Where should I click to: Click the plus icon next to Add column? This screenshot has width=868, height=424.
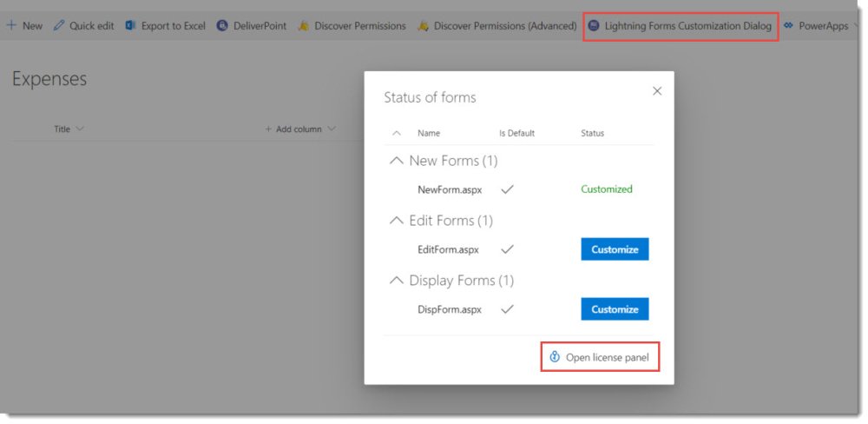click(x=268, y=129)
